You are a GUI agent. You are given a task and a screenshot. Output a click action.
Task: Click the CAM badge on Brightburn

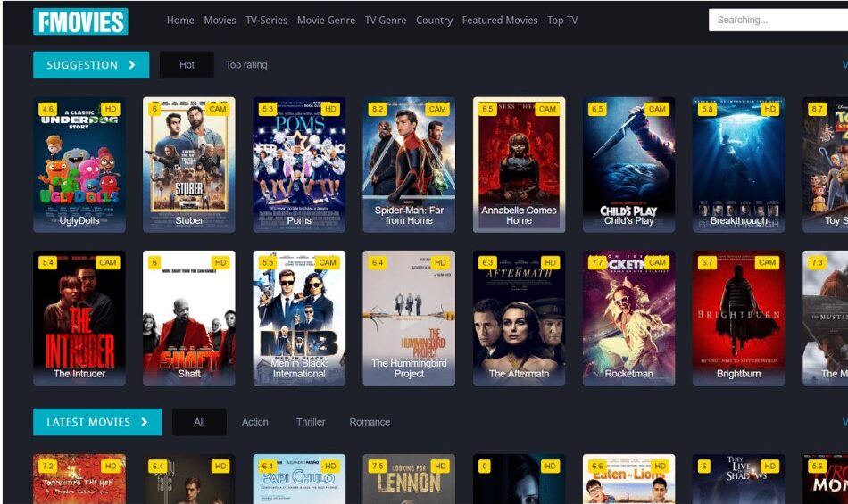[x=767, y=262]
